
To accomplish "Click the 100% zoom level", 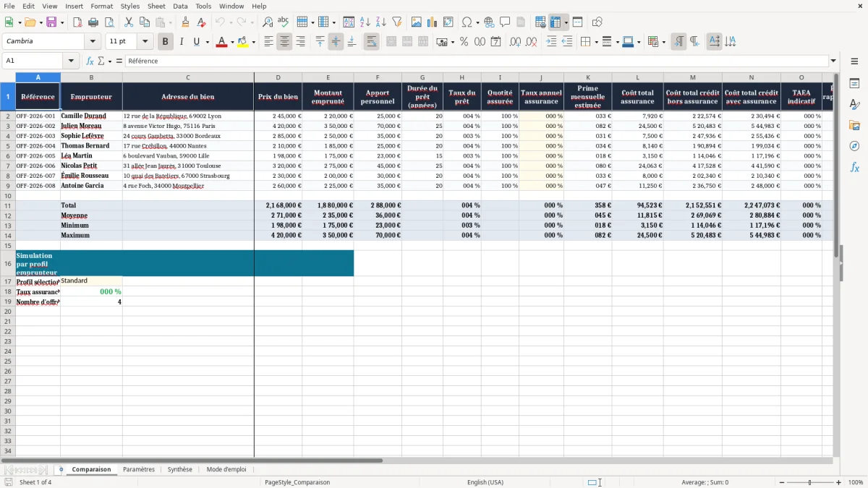I will tap(856, 482).
